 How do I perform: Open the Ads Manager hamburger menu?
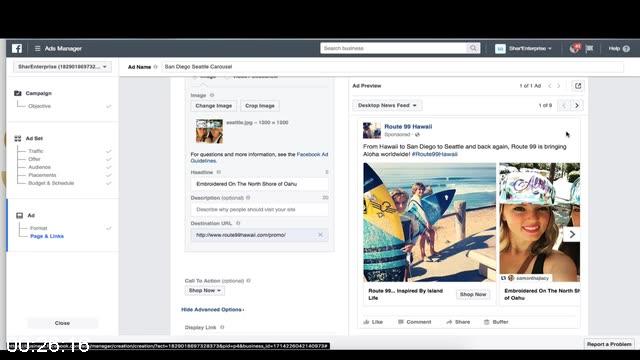tap(38, 48)
